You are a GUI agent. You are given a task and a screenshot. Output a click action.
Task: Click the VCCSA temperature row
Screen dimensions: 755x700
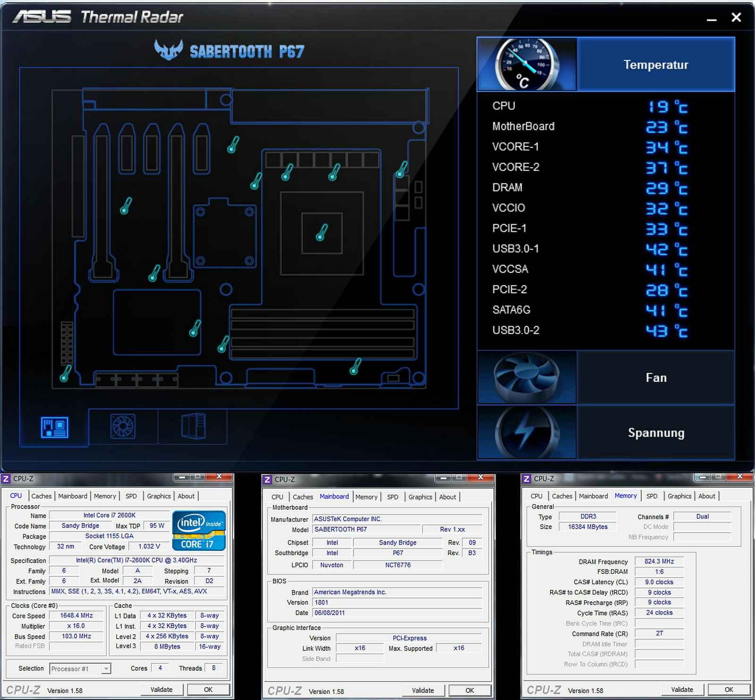pyautogui.click(x=590, y=269)
